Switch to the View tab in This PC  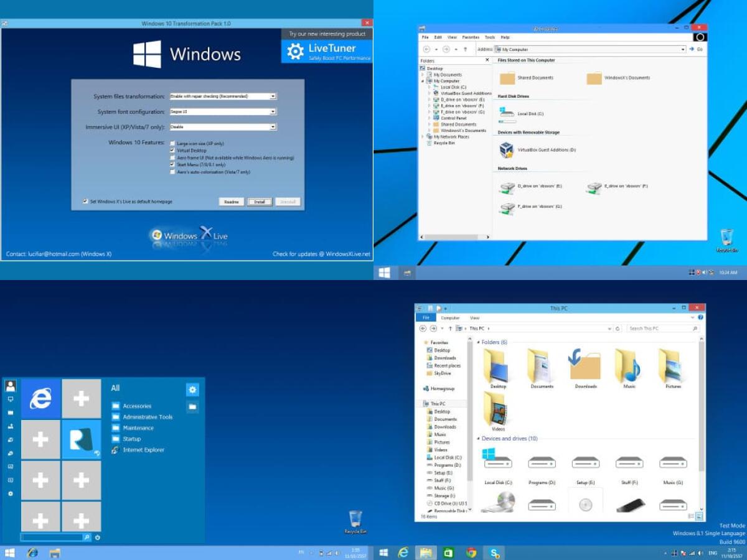pyautogui.click(x=475, y=317)
